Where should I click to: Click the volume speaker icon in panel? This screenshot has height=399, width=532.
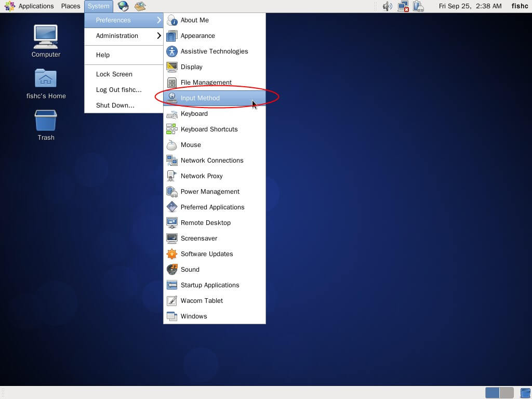coord(387,6)
